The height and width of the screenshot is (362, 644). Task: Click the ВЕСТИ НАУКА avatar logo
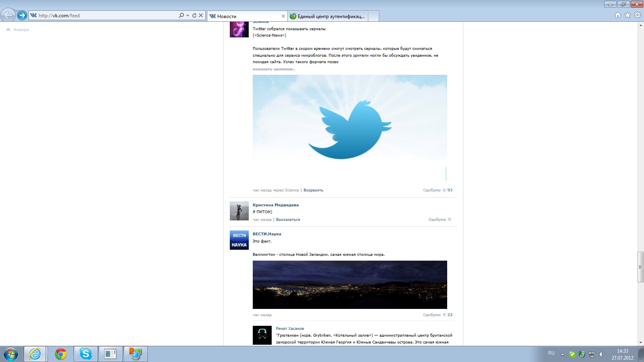point(239,240)
